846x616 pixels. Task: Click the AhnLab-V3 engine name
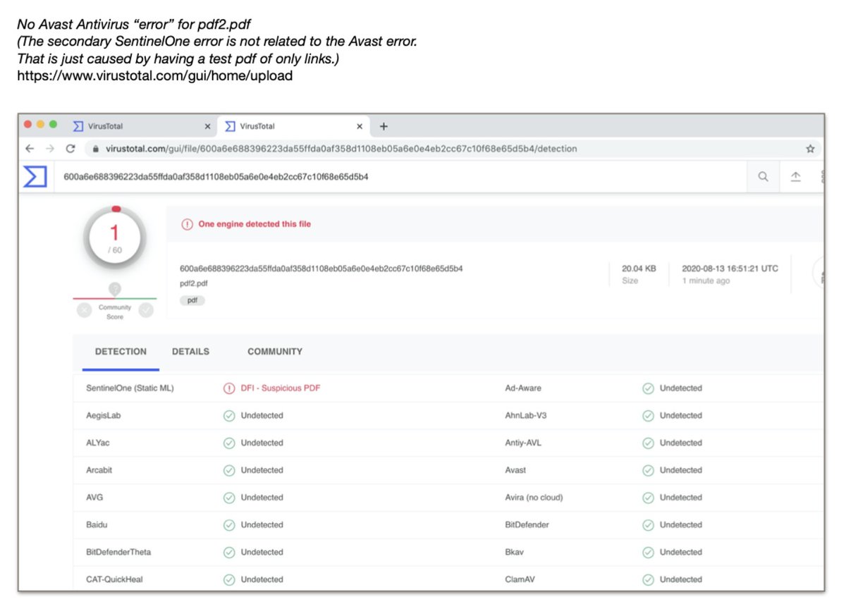point(525,416)
